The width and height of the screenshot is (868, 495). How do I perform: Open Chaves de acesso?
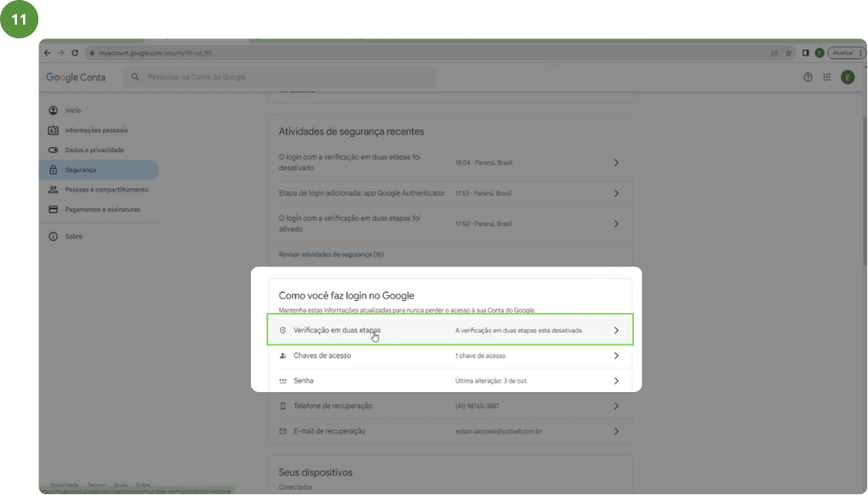[x=450, y=356]
